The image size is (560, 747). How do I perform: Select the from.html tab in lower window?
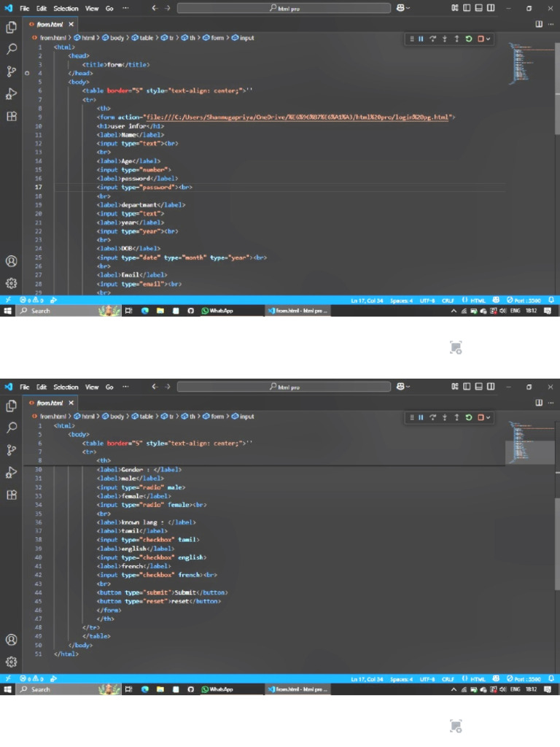50,403
